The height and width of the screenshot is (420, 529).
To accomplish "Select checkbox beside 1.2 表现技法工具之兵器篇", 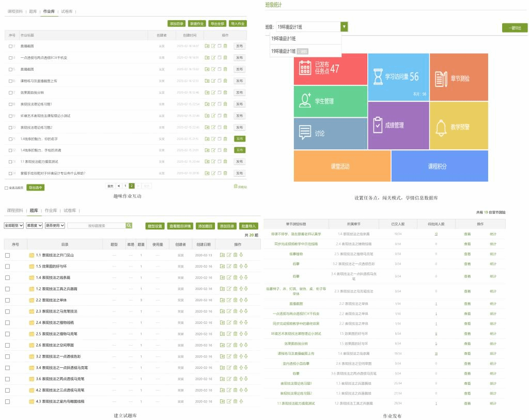I will coord(8,289).
